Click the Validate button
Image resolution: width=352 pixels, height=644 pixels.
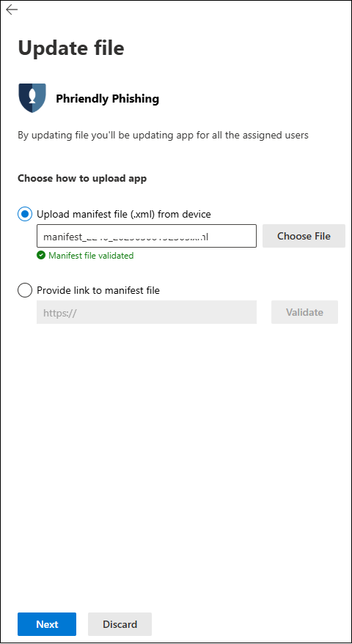pos(305,312)
